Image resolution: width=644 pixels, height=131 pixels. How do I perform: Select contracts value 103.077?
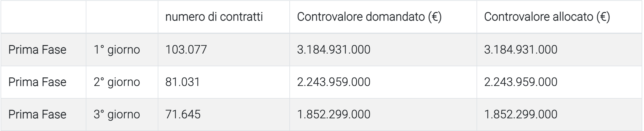[186, 49]
